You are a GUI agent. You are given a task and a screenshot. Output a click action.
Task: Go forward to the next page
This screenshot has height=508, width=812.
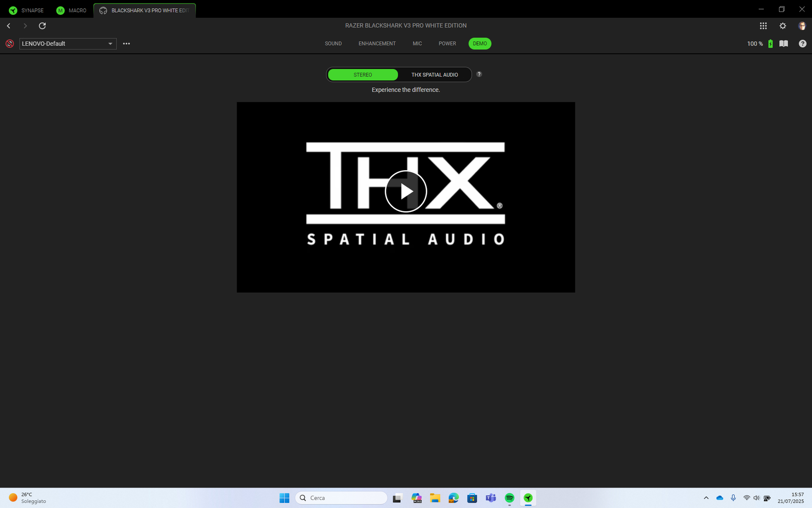click(x=25, y=25)
